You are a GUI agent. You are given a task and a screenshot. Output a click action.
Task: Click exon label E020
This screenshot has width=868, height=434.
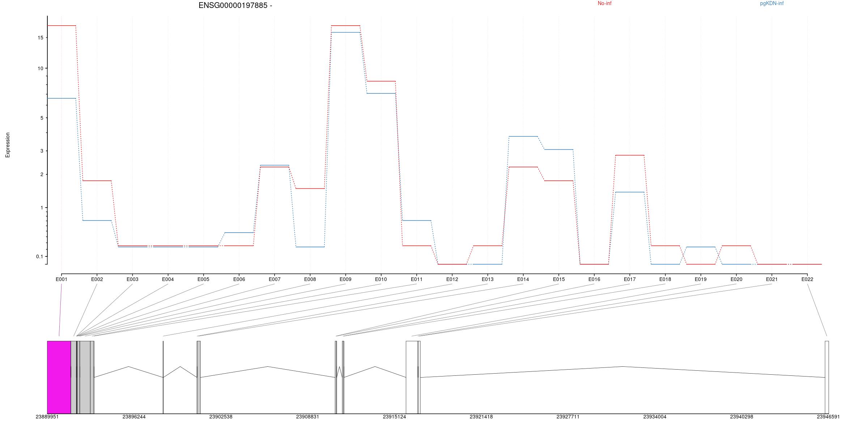(736, 279)
